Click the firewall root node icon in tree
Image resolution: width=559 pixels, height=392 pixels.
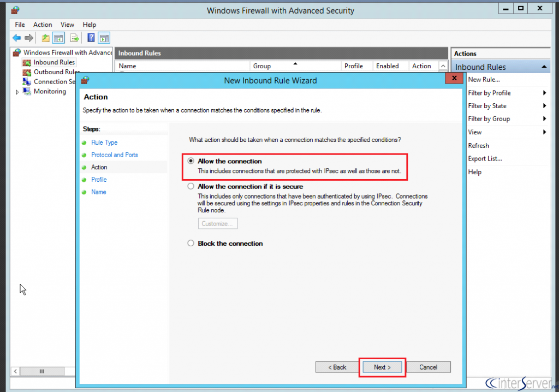[17, 53]
